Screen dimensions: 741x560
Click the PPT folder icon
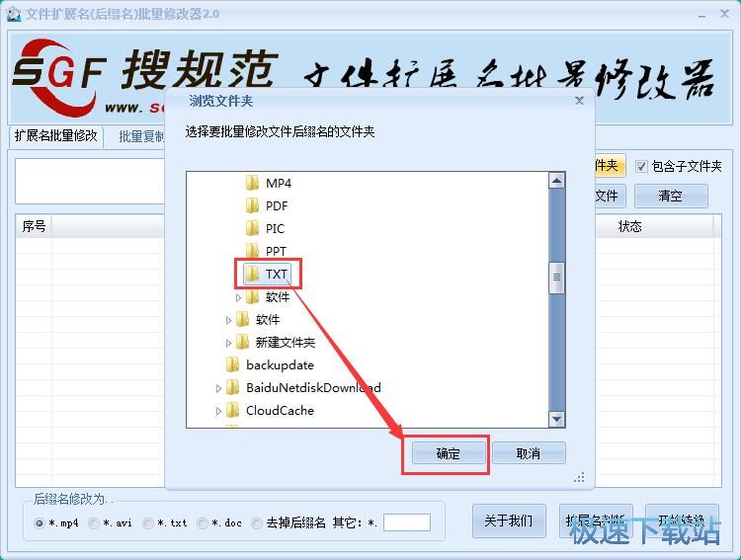coord(252,250)
